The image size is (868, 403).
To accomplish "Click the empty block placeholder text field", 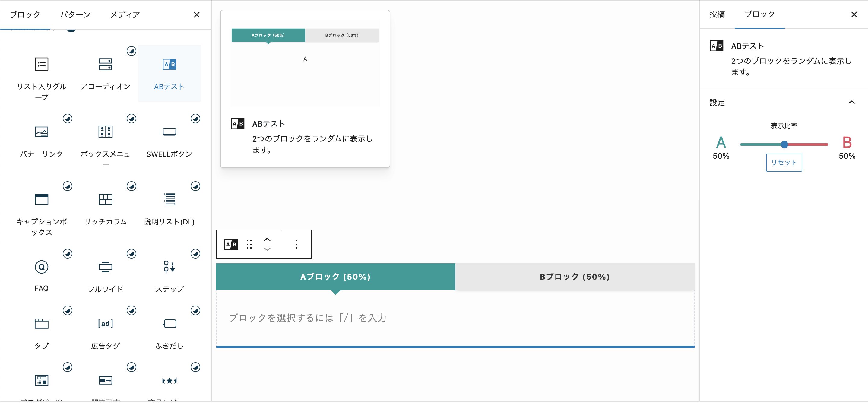I will pos(307,318).
